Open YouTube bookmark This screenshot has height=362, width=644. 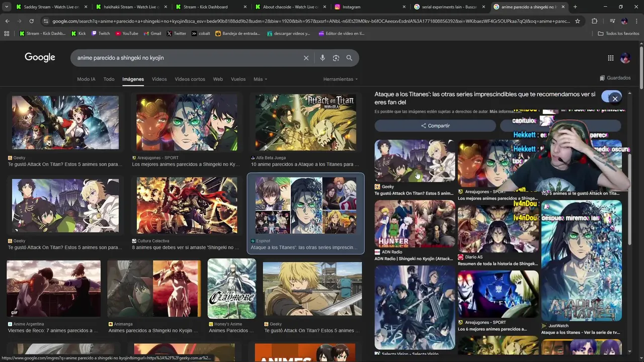tap(127, 33)
